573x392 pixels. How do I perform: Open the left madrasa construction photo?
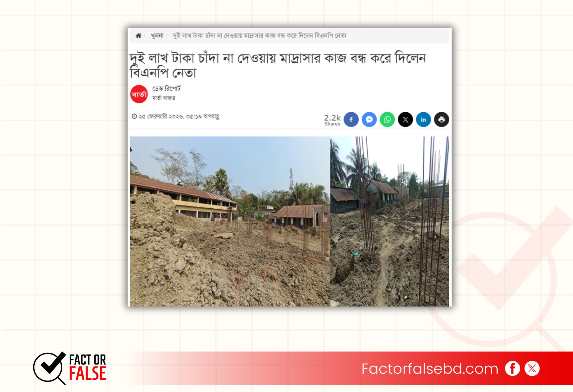[x=230, y=221]
